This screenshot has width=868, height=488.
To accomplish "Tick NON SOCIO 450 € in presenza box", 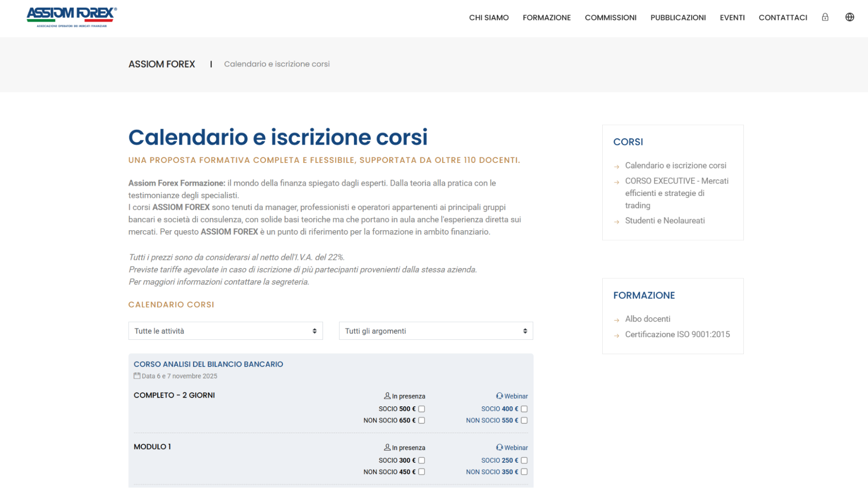I will (422, 472).
